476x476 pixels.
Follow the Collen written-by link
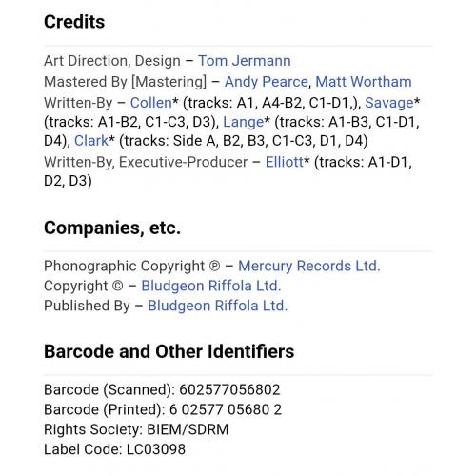point(151,103)
